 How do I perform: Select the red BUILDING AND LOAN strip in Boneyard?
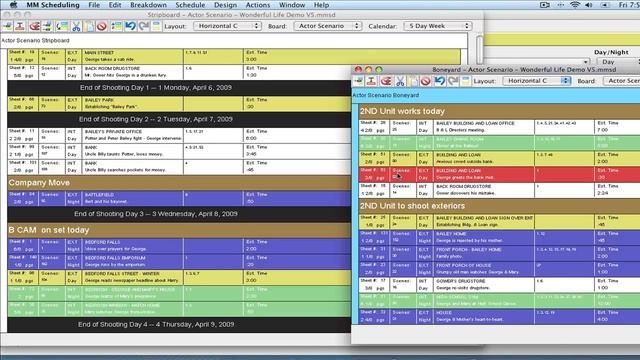tap(499, 174)
